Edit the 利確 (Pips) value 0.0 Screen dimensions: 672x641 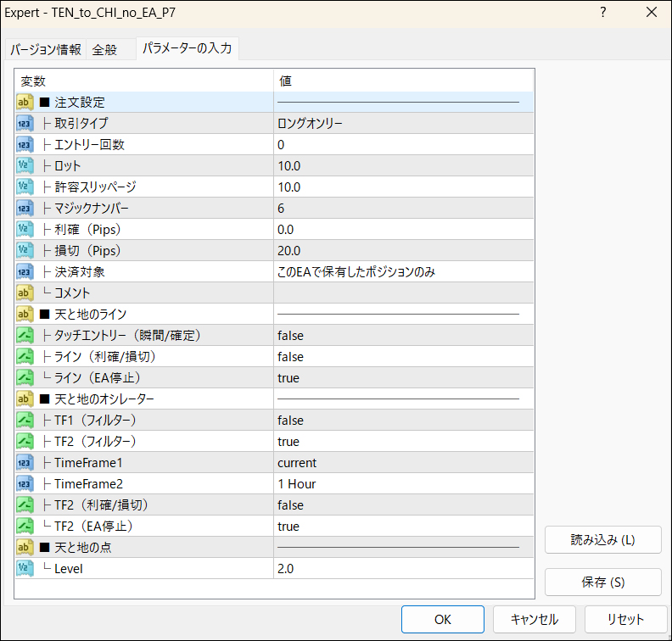pyautogui.click(x=403, y=230)
